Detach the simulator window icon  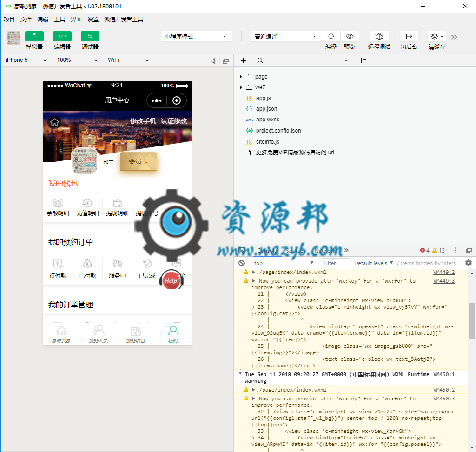pos(225,61)
